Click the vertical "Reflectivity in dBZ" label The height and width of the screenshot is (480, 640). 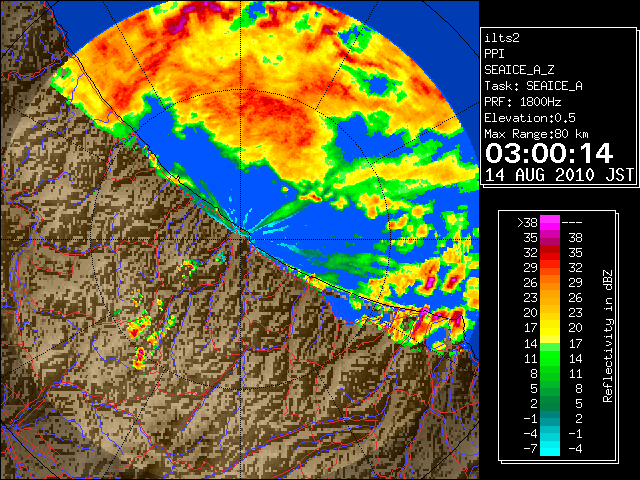607,336
